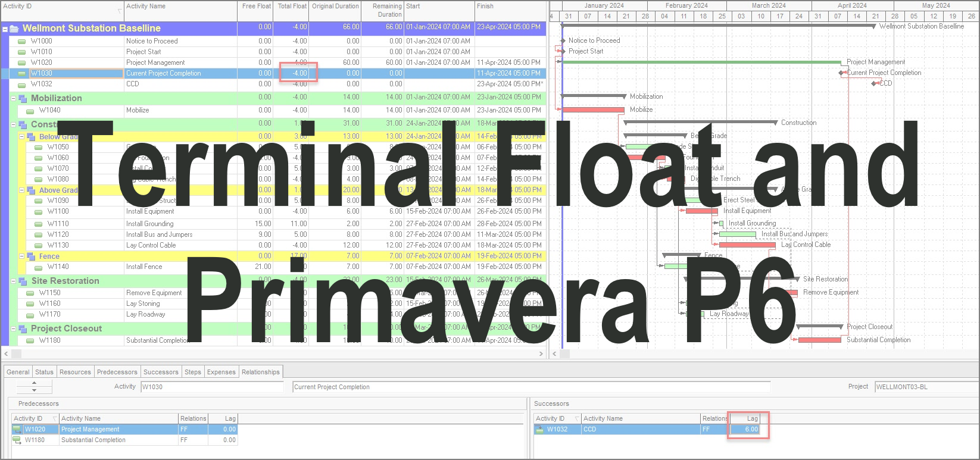Select the green Project Management Gantt bar
This screenshot has height=460, width=980.
coord(701,62)
